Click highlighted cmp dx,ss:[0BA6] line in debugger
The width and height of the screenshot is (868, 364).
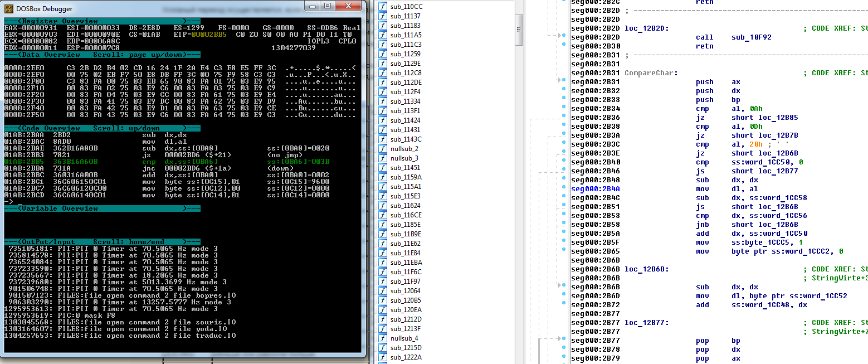coord(167,162)
